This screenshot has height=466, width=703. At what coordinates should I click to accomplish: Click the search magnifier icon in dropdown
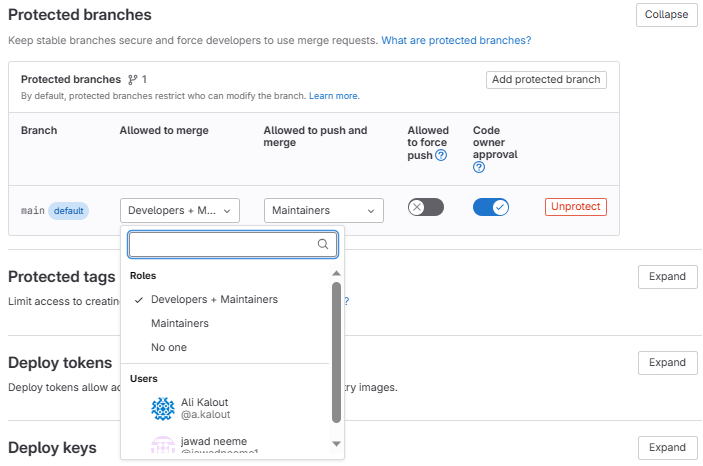tap(322, 244)
